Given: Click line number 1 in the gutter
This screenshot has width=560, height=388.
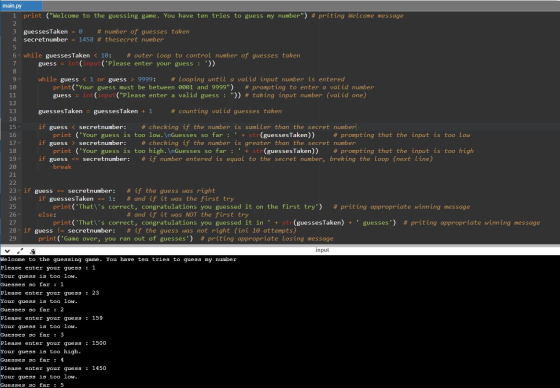Looking at the screenshot, I should (14, 16).
